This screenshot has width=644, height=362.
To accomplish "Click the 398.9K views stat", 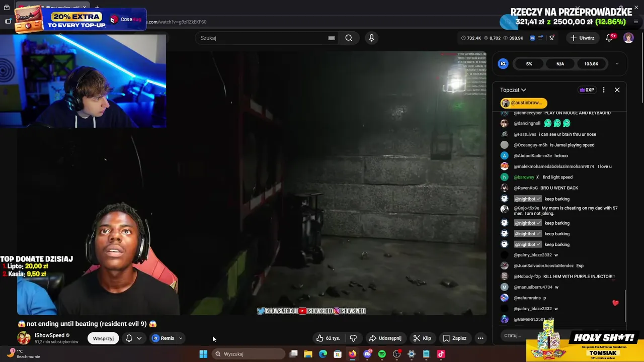I will click(512, 38).
